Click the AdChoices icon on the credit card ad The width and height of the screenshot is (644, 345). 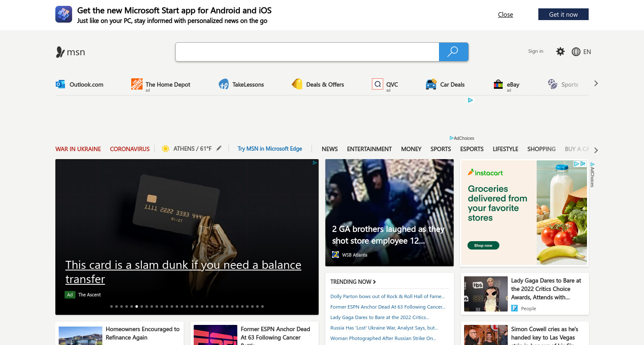315,162
